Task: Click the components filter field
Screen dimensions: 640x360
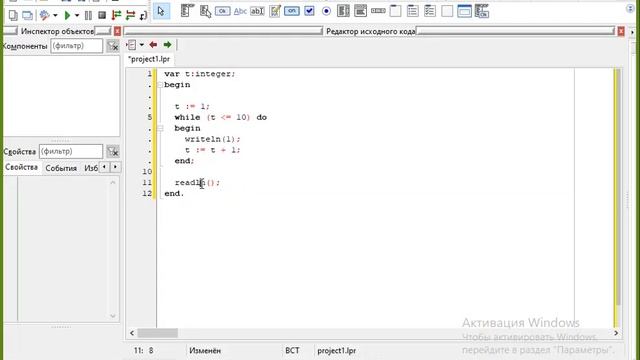Action: [x=77, y=46]
